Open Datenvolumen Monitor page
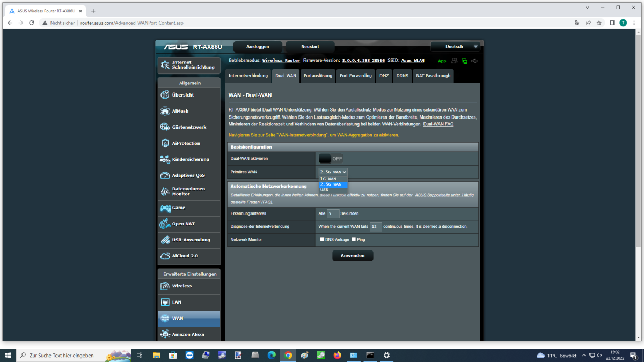 pos(189,191)
